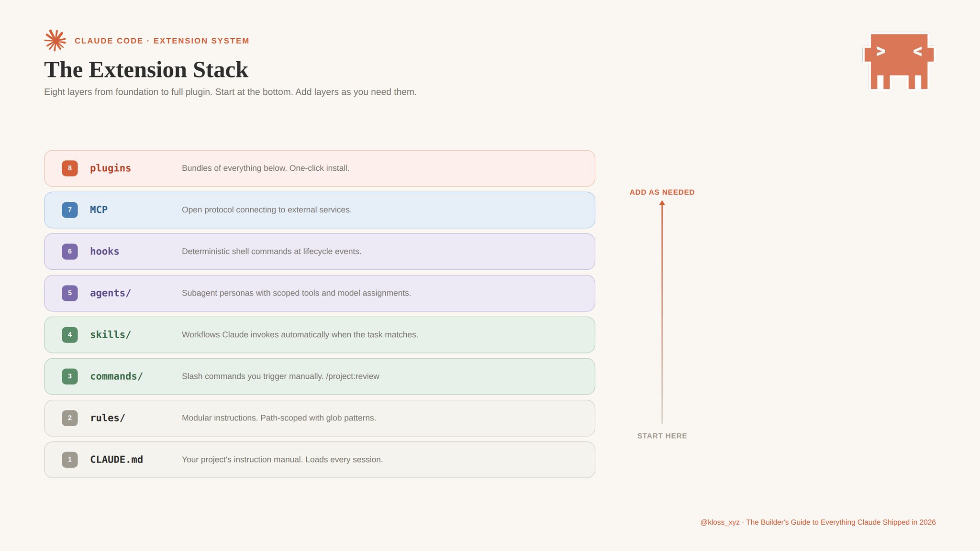Click 'Modular instructions. Path-scoped' description
The image size is (980, 551).
[x=279, y=418]
